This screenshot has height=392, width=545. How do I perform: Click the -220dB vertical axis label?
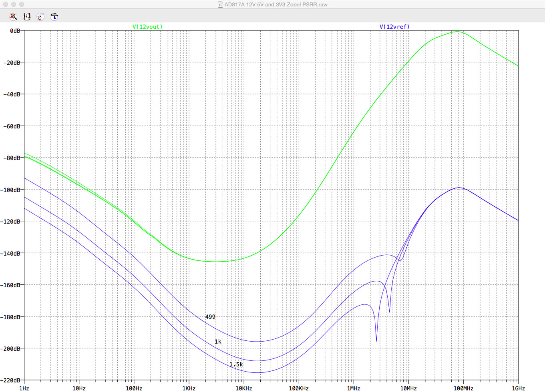[x=10, y=380]
